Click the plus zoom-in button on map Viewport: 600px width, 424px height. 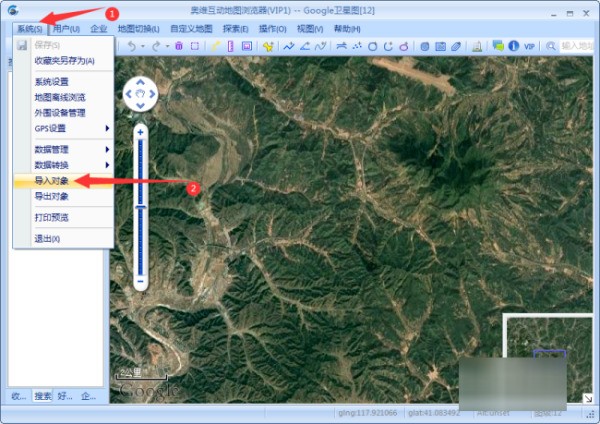click(141, 131)
